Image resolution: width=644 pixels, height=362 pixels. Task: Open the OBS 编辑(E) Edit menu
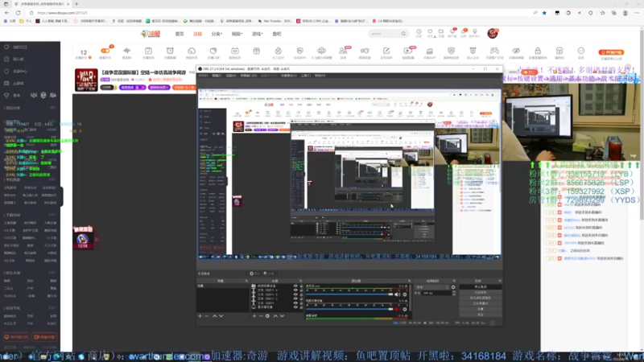click(217, 76)
